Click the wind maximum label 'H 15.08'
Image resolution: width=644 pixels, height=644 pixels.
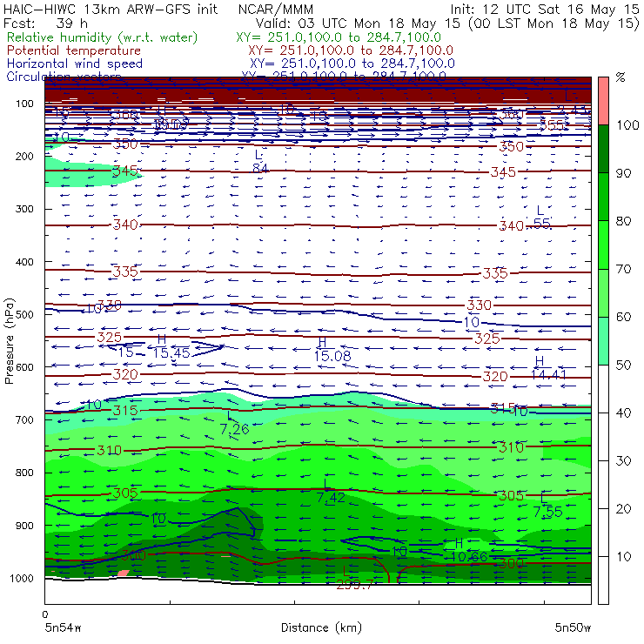[x=332, y=349]
